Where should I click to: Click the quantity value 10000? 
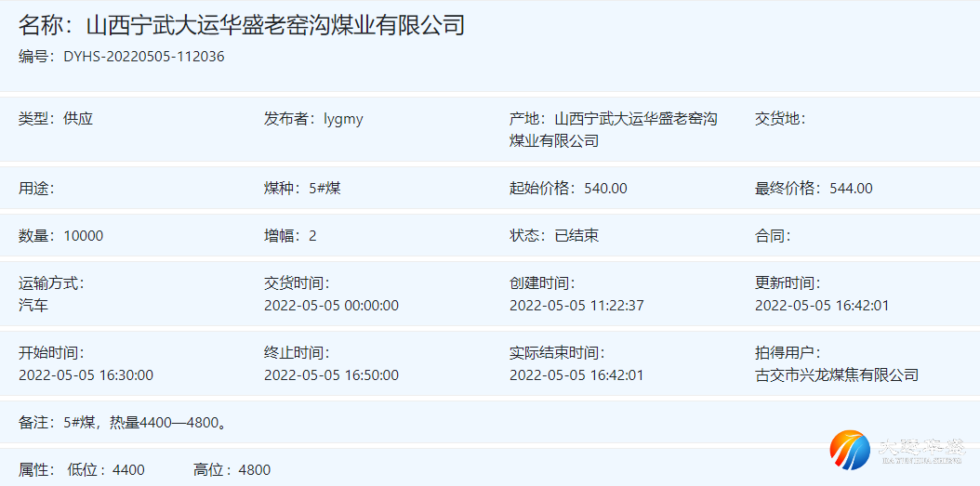point(84,236)
